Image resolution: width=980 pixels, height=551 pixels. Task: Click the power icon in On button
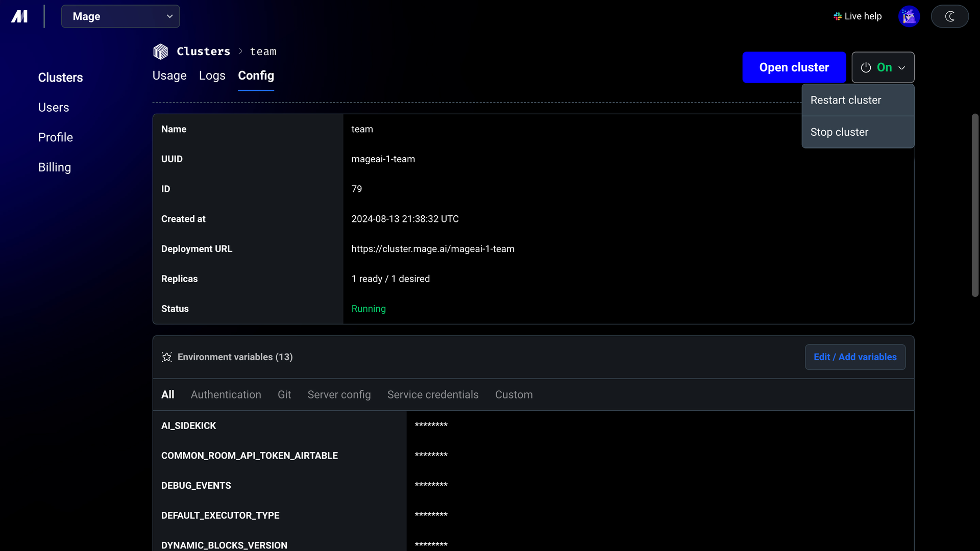[866, 67]
